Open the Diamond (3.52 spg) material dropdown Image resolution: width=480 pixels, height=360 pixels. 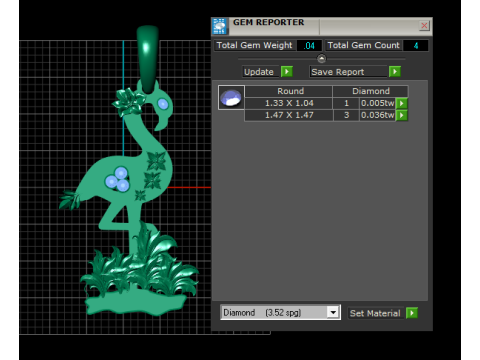(x=280, y=312)
